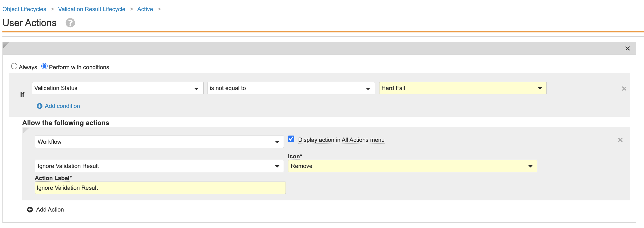This screenshot has height=228, width=644.
Task: Click the Action Label* field label
Action: (53, 178)
